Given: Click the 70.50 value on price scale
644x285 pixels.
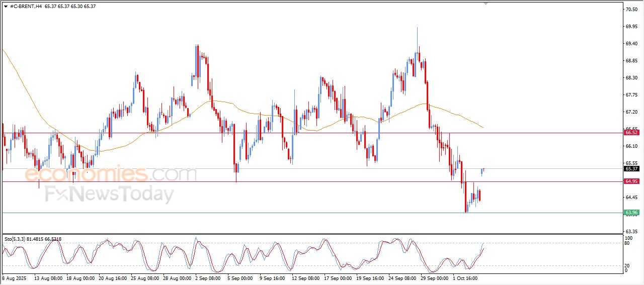Looking at the screenshot, I should [x=631, y=10].
